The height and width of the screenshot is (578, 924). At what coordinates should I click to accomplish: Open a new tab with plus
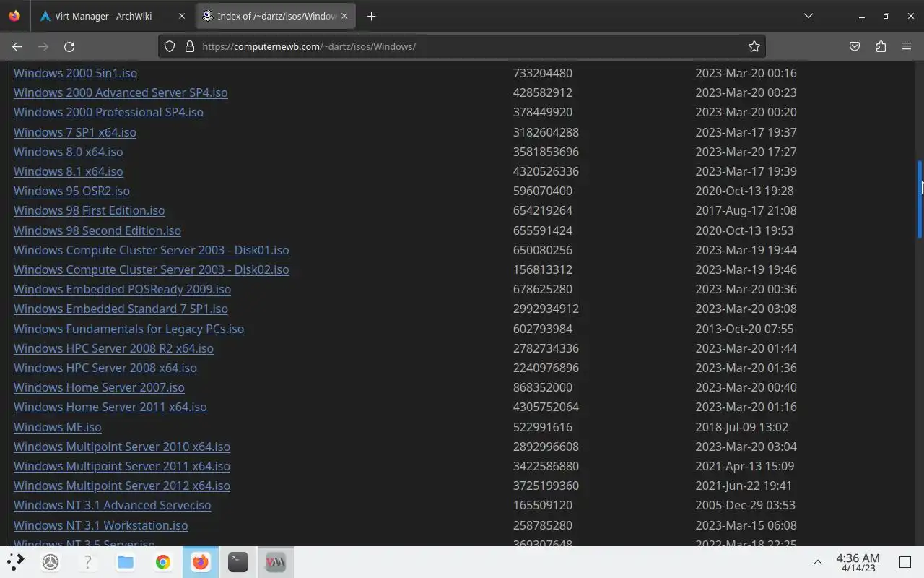(x=371, y=16)
